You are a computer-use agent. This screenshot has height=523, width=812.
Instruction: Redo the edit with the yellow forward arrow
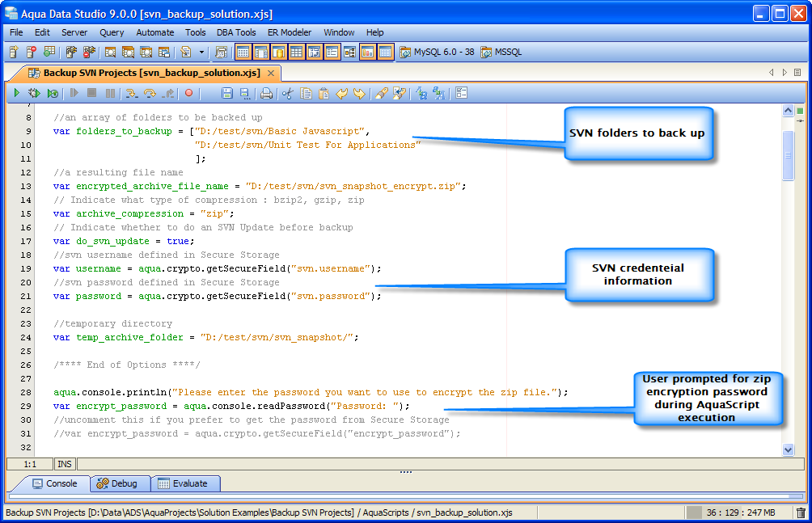359,93
